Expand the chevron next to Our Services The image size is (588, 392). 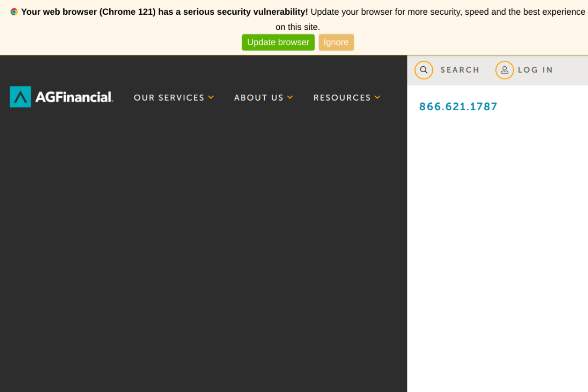(x=211, y=97)
